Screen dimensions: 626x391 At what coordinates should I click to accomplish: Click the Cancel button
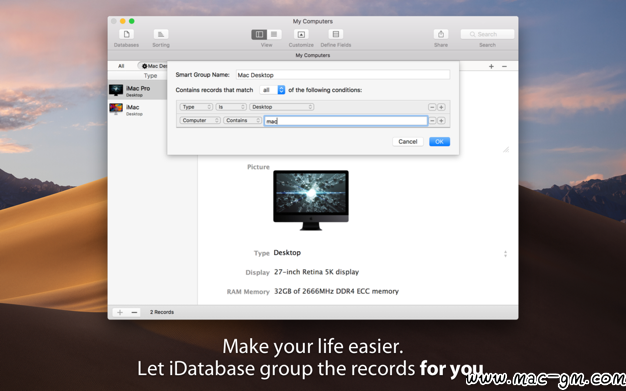[x=408, y=142]
